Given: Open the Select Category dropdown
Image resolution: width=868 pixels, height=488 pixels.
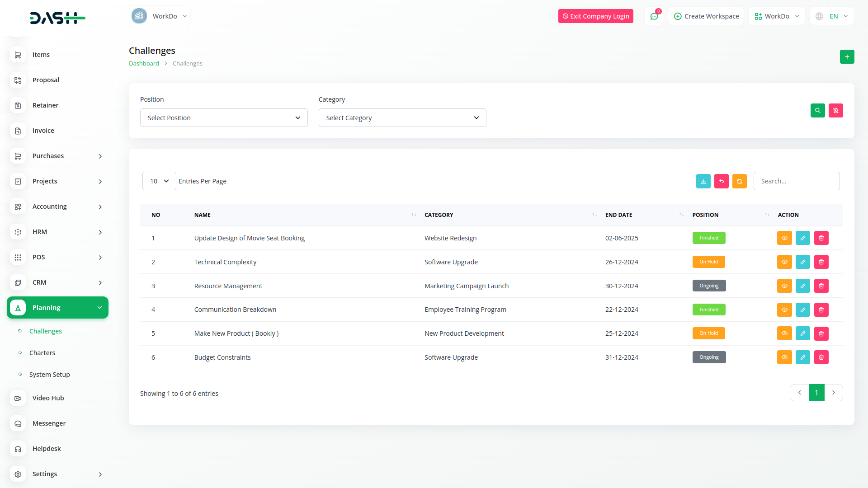Looking at the screenshot, I should click(402, 118).
